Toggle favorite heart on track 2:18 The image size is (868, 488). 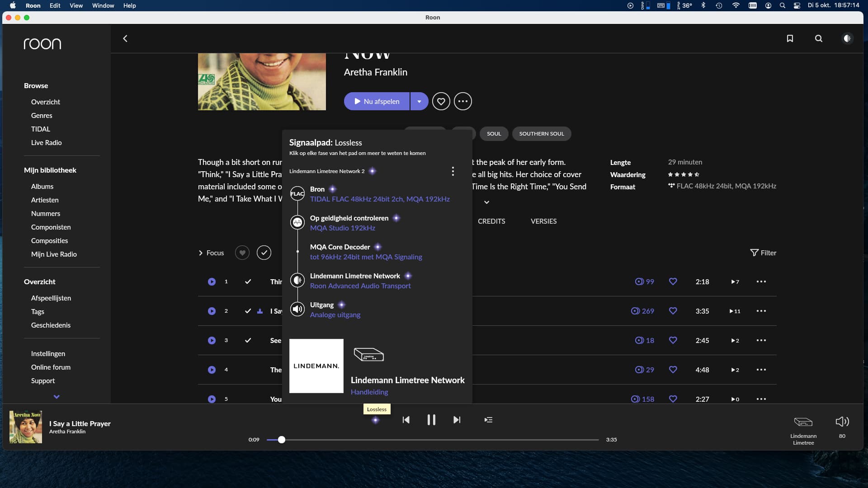coord(673,282)
